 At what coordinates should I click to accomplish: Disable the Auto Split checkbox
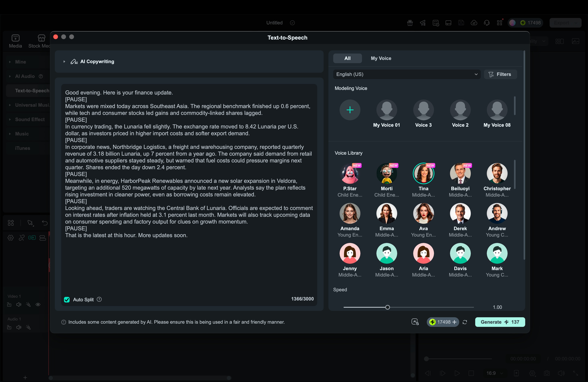pyautogui.click(x=66, y=299)
